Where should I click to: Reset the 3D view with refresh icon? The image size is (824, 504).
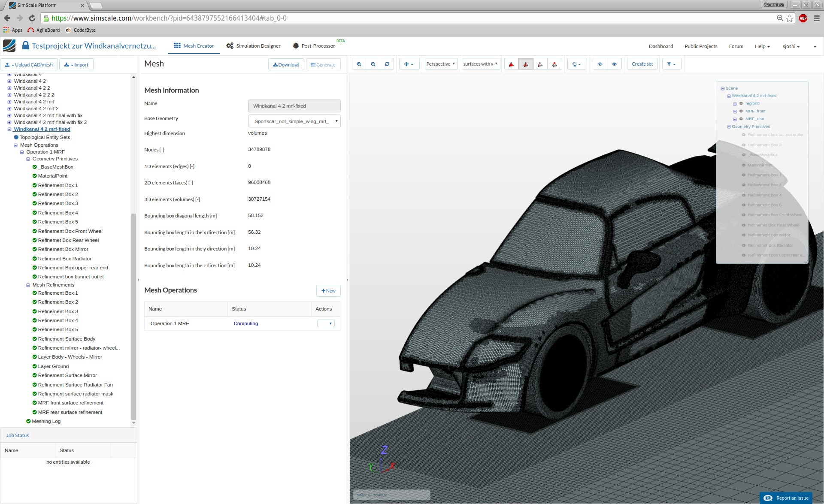click(x=387, y=64)
